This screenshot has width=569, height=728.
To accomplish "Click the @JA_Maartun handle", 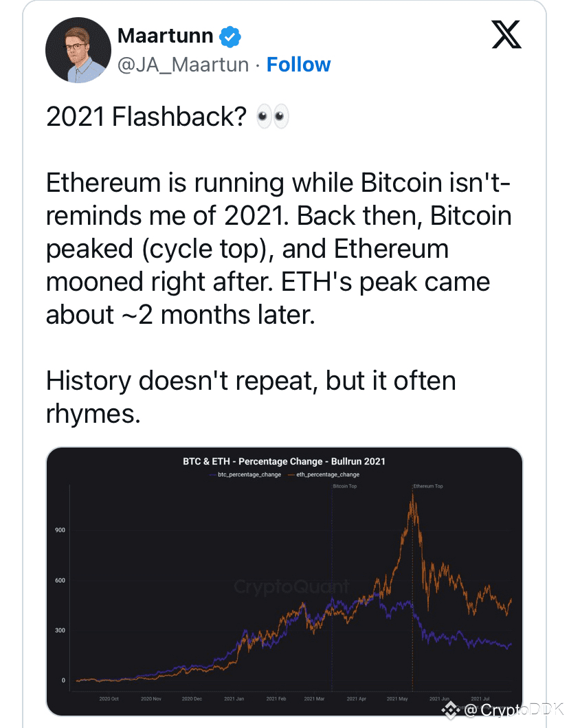I will coord(183,65).
